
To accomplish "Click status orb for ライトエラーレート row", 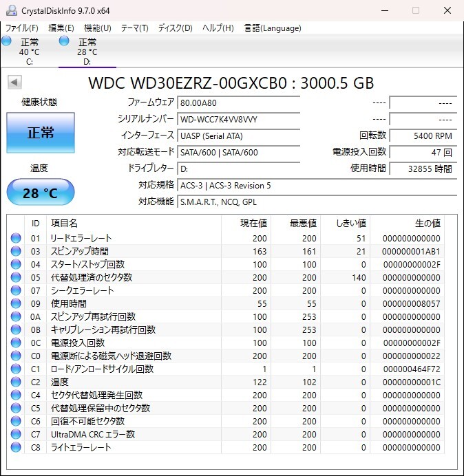I will pyautogui.click(x=16, y=447).
